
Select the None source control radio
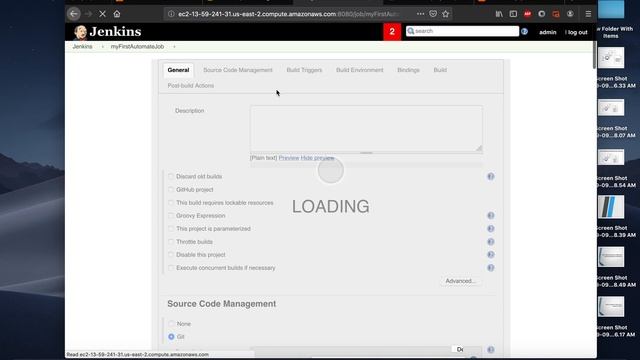point(171,324)
